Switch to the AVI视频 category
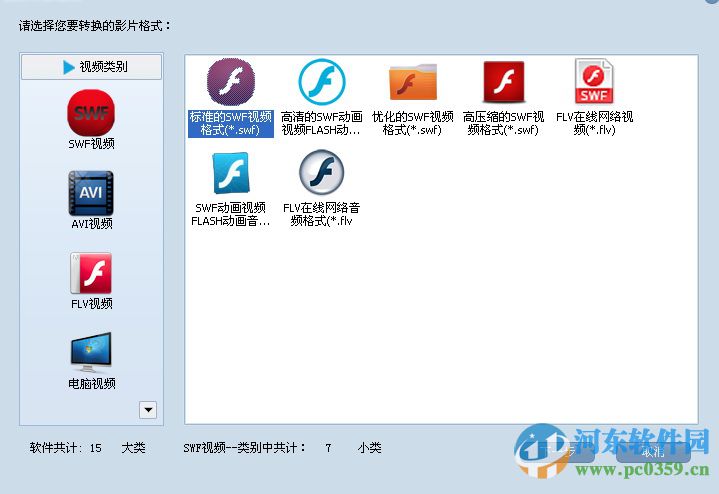Screen dimensions: 719x494 [91, 200]
